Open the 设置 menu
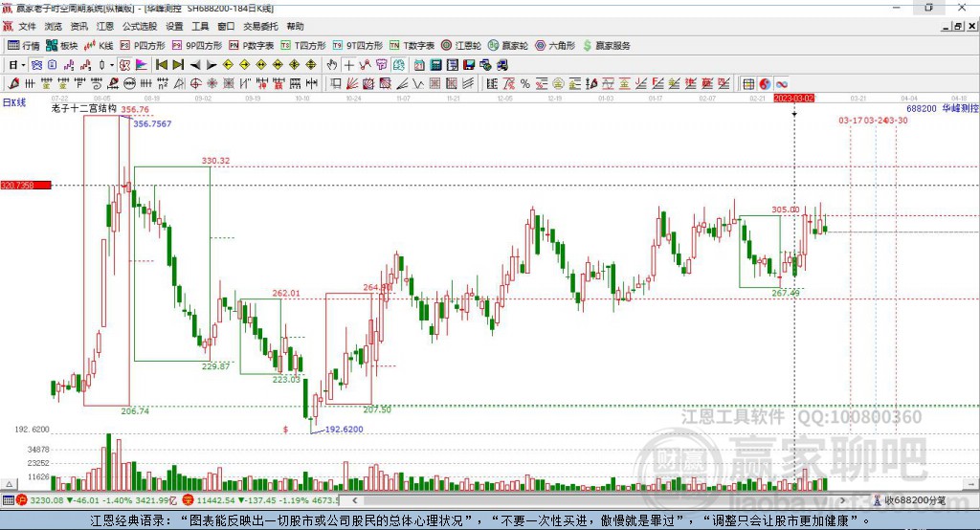The width and height of the screenshot is (980, 530). point(174,26)
